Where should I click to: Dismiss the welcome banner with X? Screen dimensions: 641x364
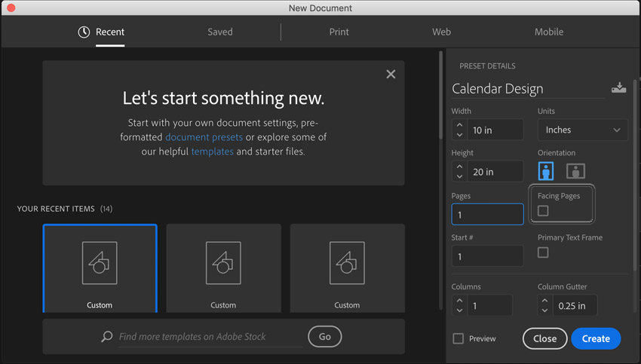[x=391, y=74]
